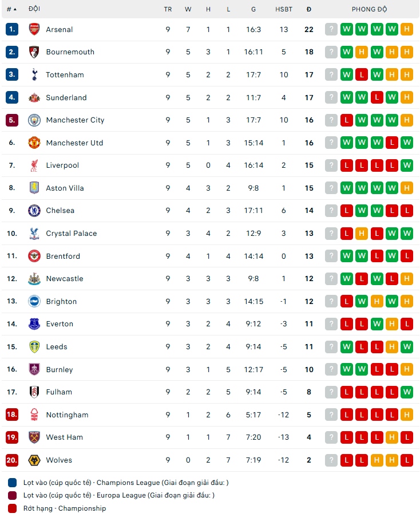Screen dimensions: 420x517
Task: Open the West Ham team link
Action: click(64, 437)
